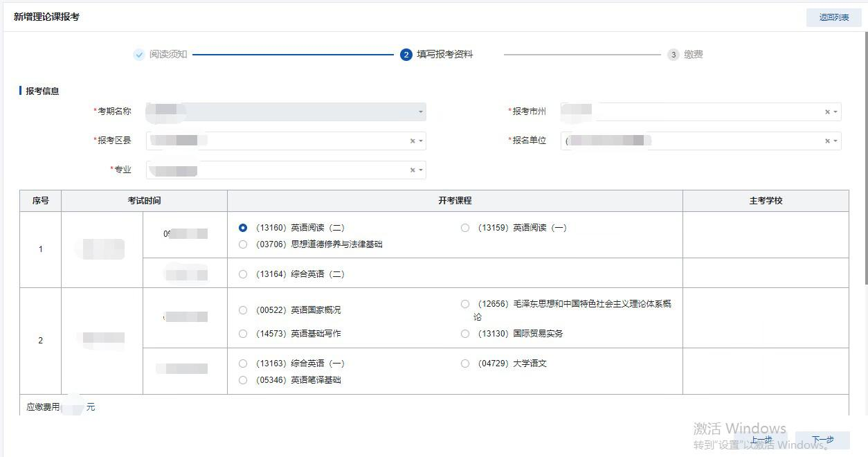Select the (04729) 大学语文 radio button
This screenshot has height=457, width=868.
pyautogui.click(x=465, y=364)
